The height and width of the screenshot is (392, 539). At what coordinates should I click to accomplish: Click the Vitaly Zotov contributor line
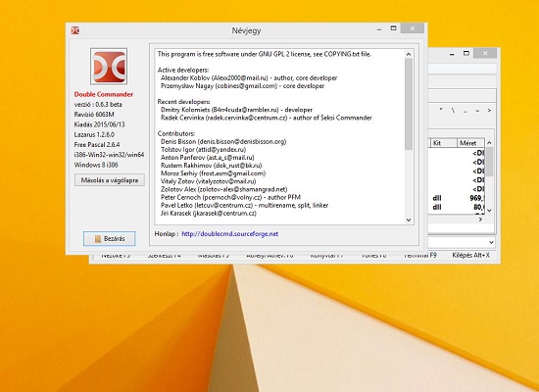pyautogui.click(x=209, y=181)
